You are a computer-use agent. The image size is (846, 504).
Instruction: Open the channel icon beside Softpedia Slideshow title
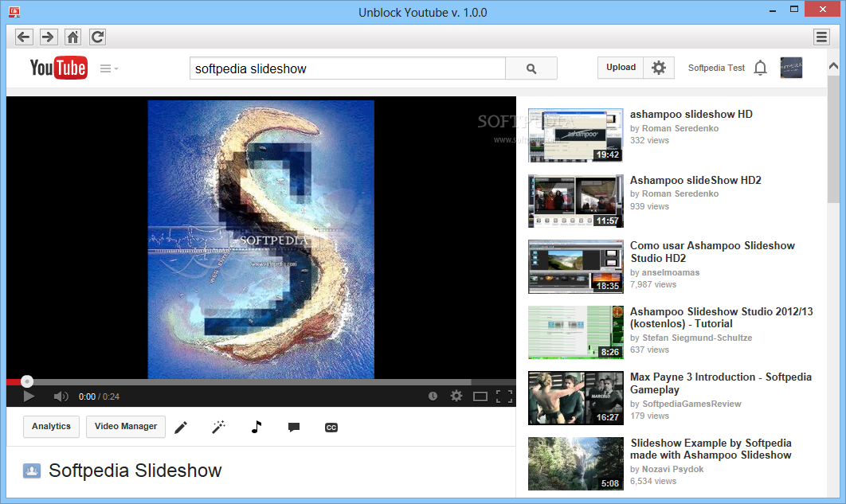(32, 471)
